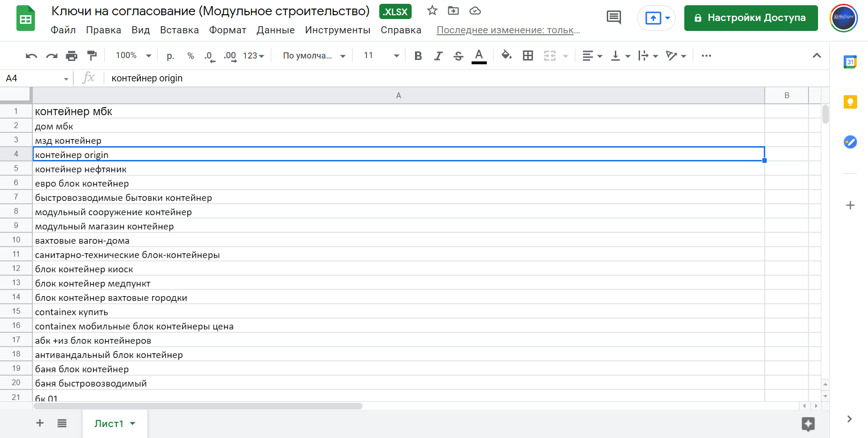The image size is (868, 438).
Task: Decrease decimal places
Action: pyautogui.click(x=209, y=56)
